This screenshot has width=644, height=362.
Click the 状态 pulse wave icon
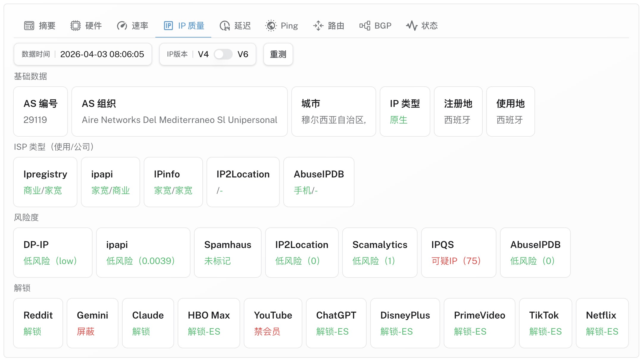tap(412, 26)
